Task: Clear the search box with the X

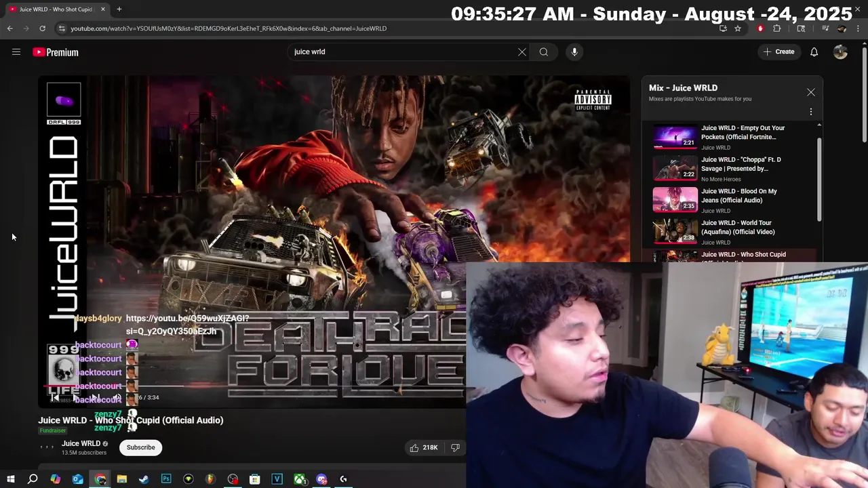Action: coord(522,52)
